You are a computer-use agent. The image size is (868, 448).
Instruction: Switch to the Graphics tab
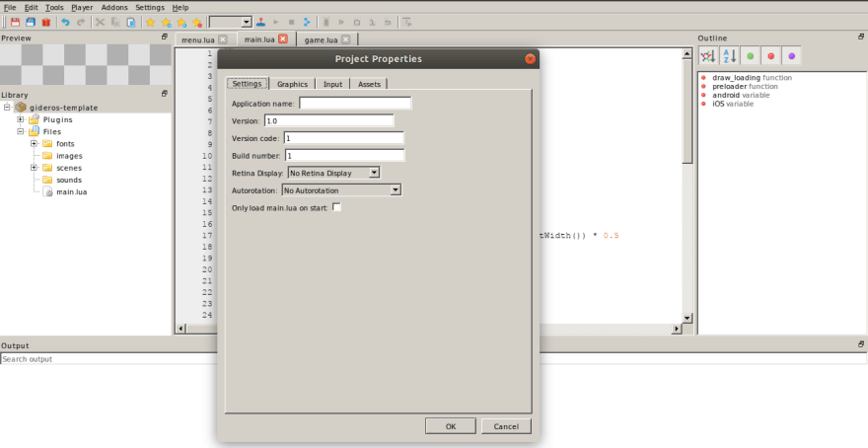(x=292, y=84)
